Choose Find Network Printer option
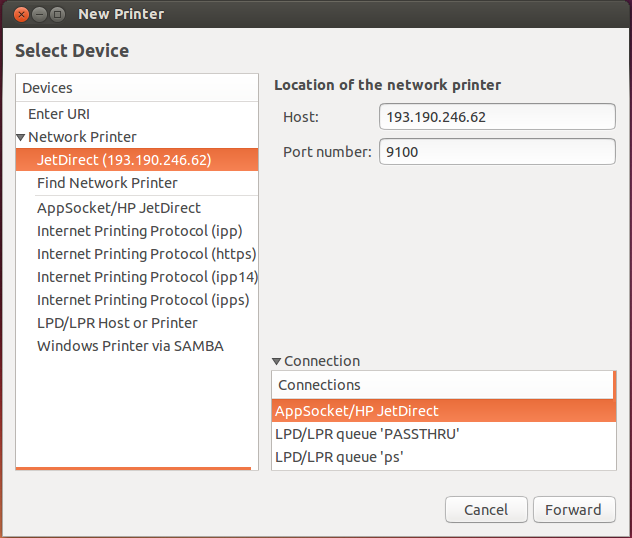Screen dimensions: 632x538 (107, 183)
